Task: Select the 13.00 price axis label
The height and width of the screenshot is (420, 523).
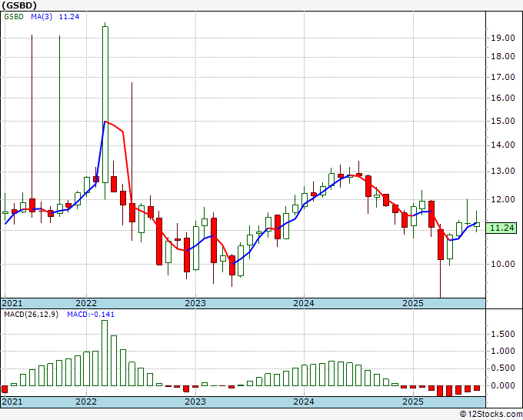Action: pyautogui.click(x=503, y=171)
